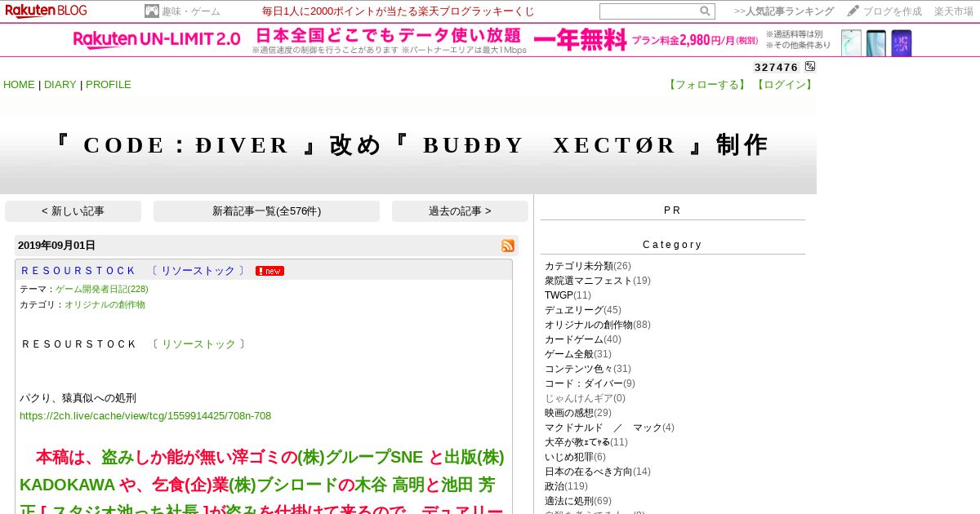980x514 pixels.
Task: Open 映画の感想(29) category
Action: click(578, 413)
